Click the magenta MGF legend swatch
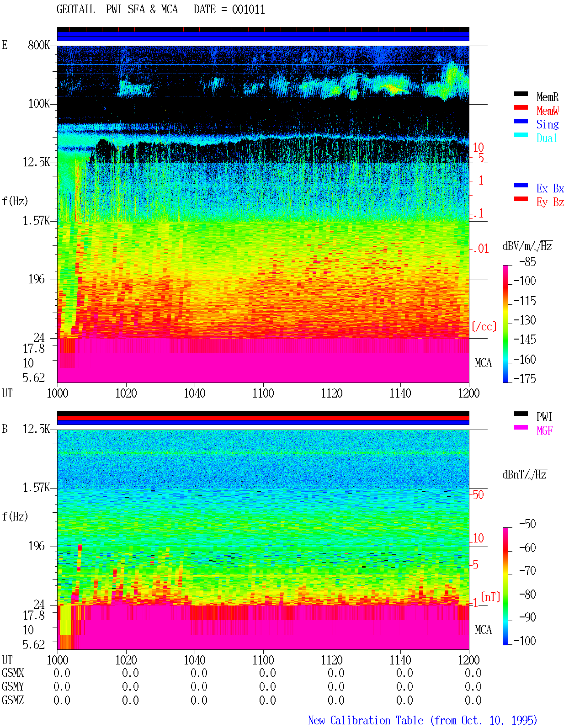 pos(521,427)
